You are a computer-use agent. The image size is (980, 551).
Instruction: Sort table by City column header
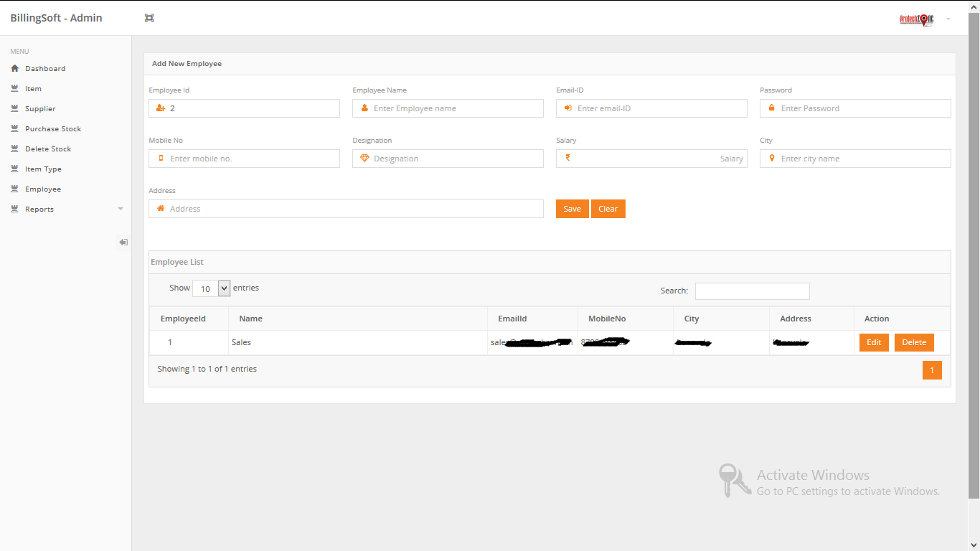722,319
